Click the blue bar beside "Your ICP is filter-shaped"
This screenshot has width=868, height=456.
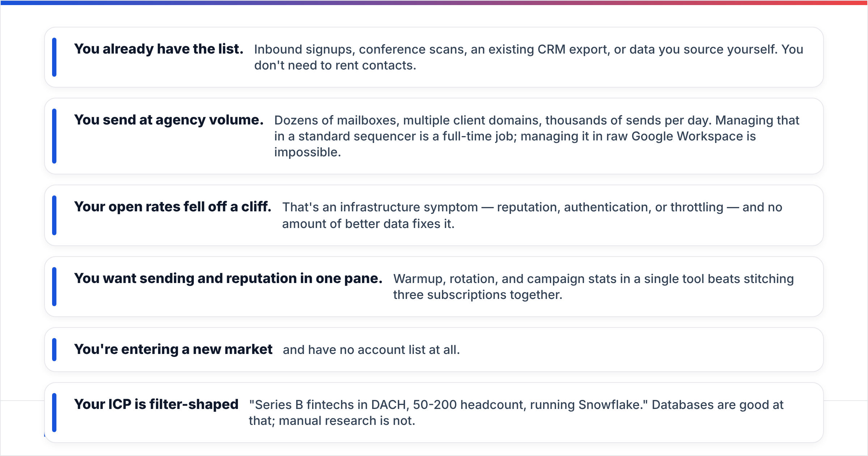point(54,413)
